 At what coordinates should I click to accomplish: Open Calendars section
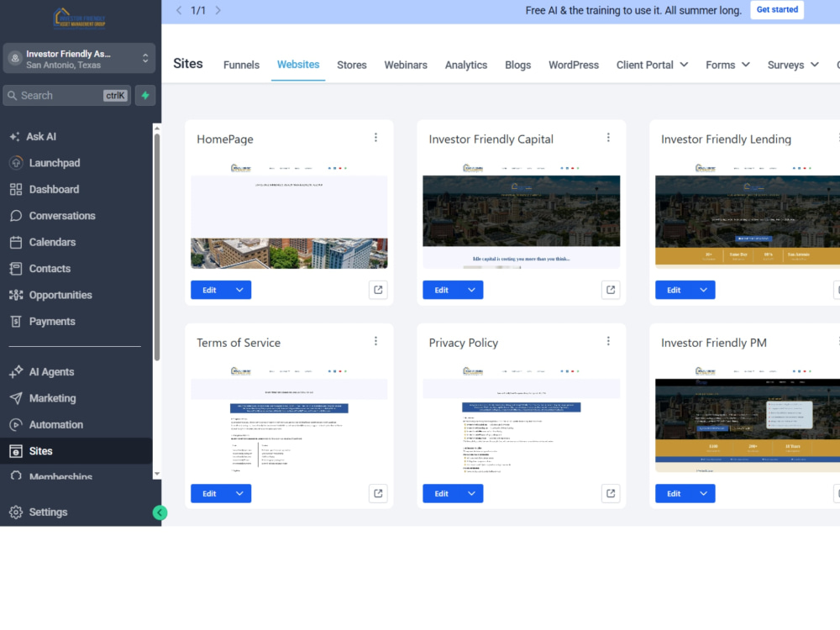coord(43,242)
